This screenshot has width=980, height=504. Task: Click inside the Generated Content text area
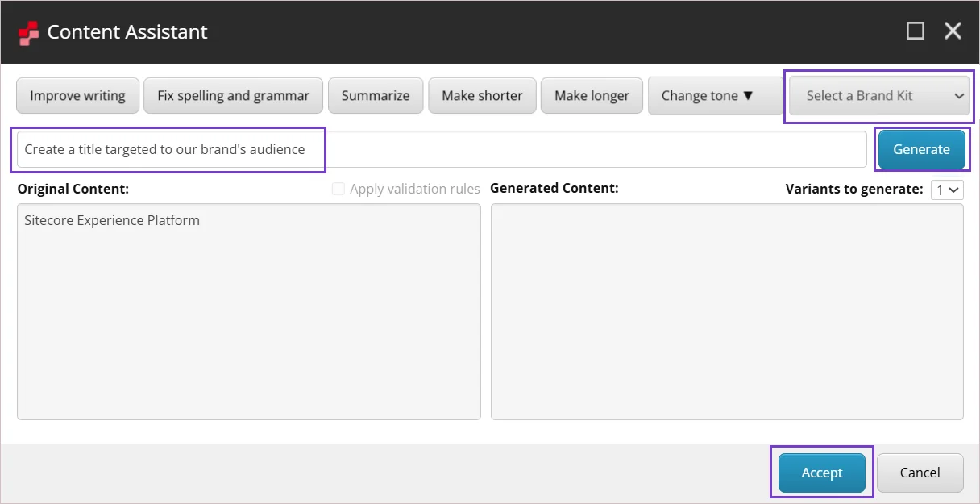(727, 311)
